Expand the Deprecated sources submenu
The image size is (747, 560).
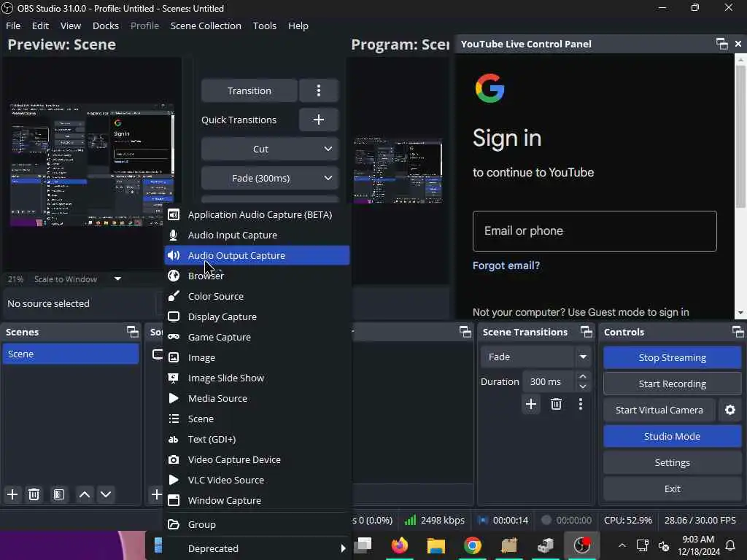(x=258, y=548)
